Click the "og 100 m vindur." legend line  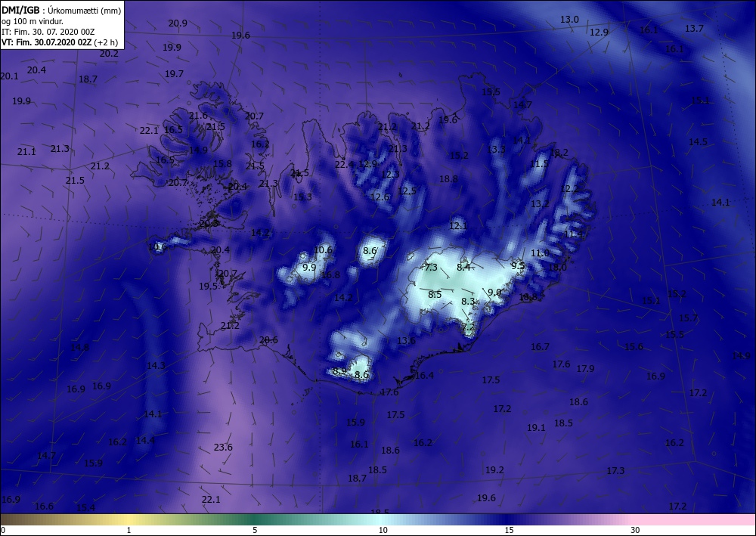tap(33, 21)
